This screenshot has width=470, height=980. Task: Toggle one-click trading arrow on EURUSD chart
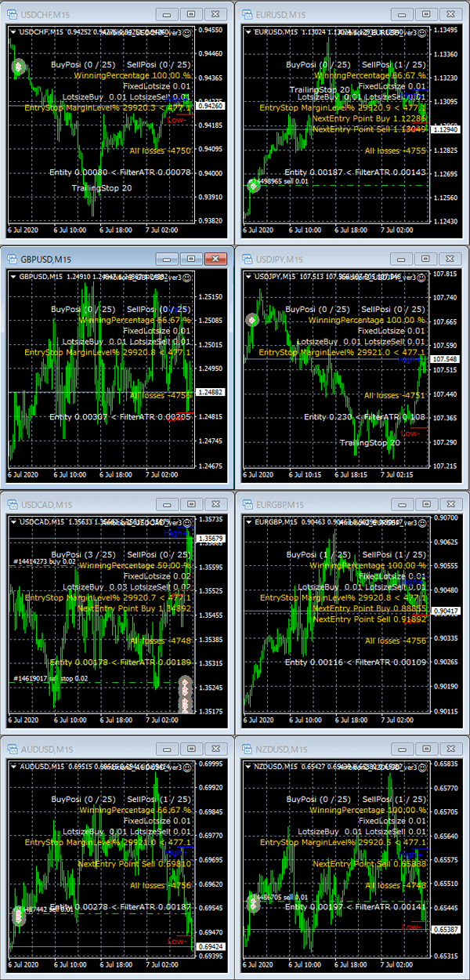click(248, 32)
